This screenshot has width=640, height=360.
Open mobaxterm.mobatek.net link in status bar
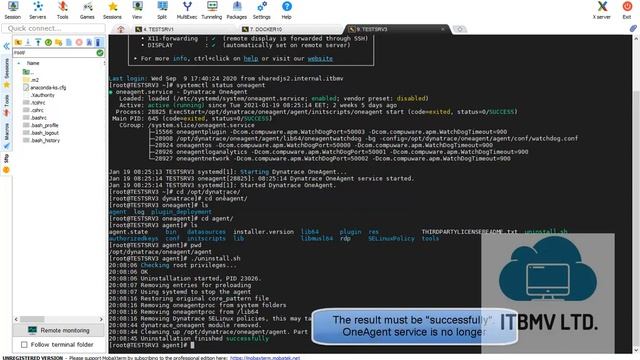(x=265, y=358)
